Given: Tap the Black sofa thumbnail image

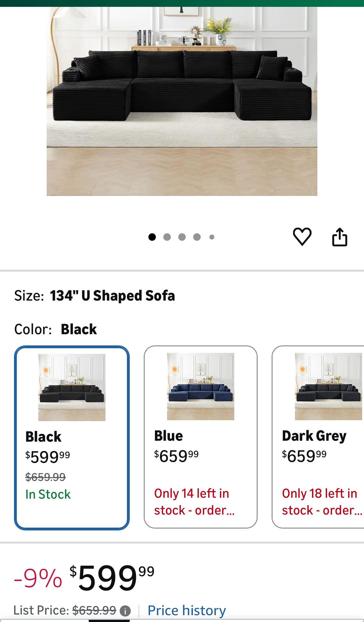Looking at the screenshot, I should 72,387.
